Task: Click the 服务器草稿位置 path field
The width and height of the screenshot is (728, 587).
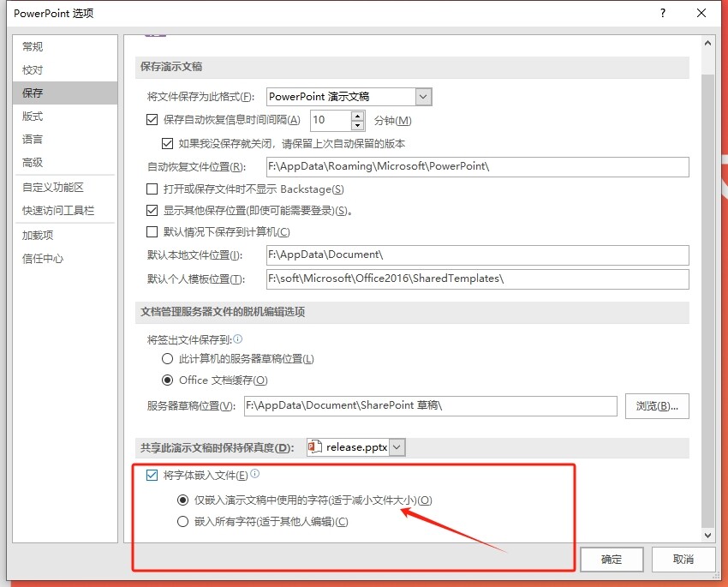Action: coord(431,406)
